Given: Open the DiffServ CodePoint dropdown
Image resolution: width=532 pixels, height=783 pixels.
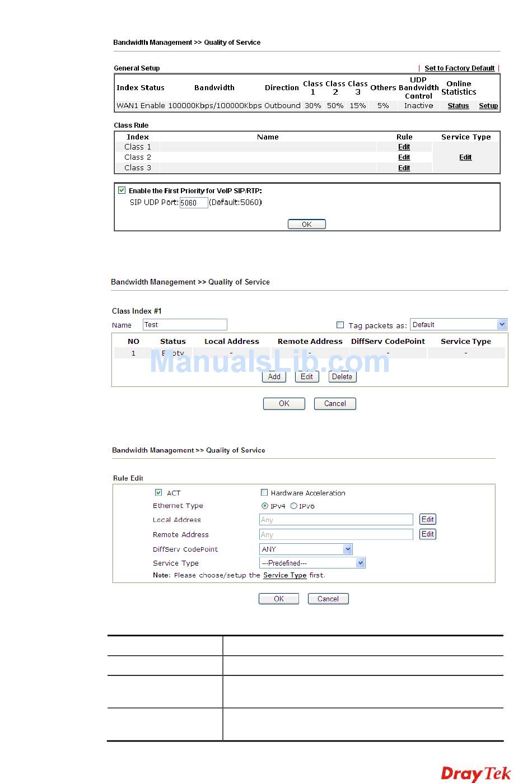Looking at the screenshot, I should (306, 549).
